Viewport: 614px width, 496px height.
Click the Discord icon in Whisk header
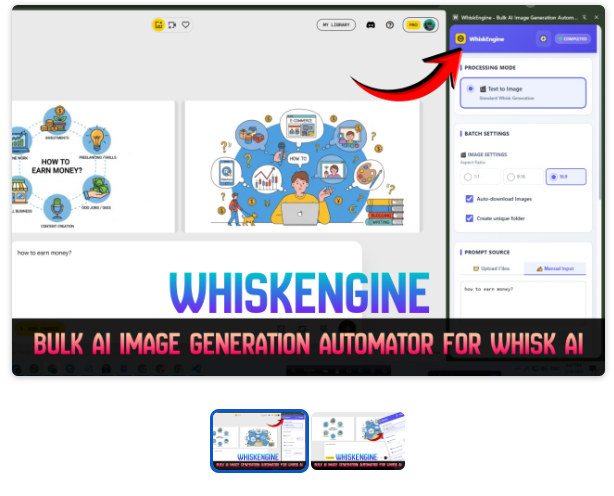pyautogui.click(x=370, y=25)
